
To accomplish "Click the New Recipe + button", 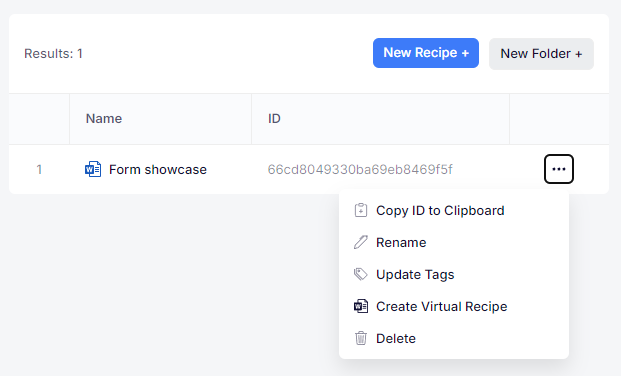I will (426, 53).
